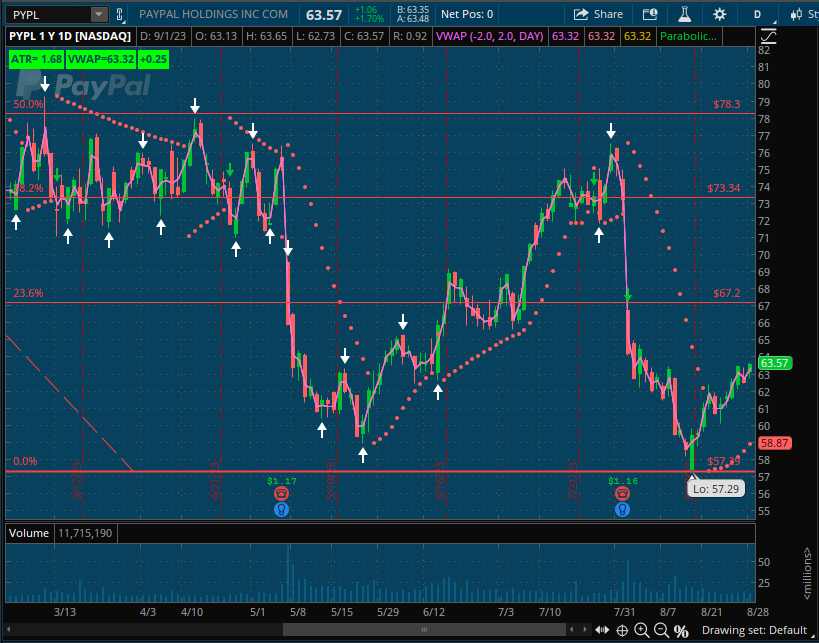819x643 pixels.
Task: Click the $73.34 Fibonacci level label
Action: pyautogui.click(x=723, y=188)
